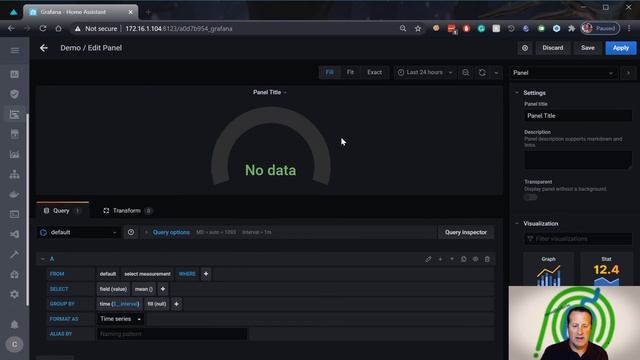
Task: Select the Grafana - Home Assistant browser tab
Action: click(x=81, y=12)
